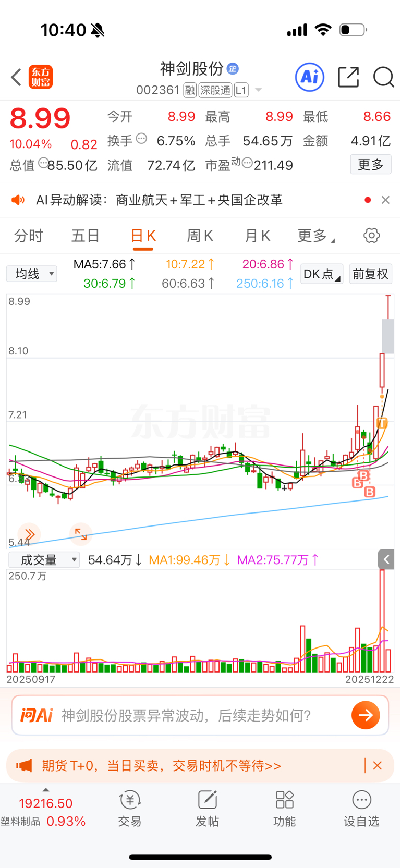Submit with the orange arrow button
This screenshot has height=868, width=401.
[x=366, y=715]
